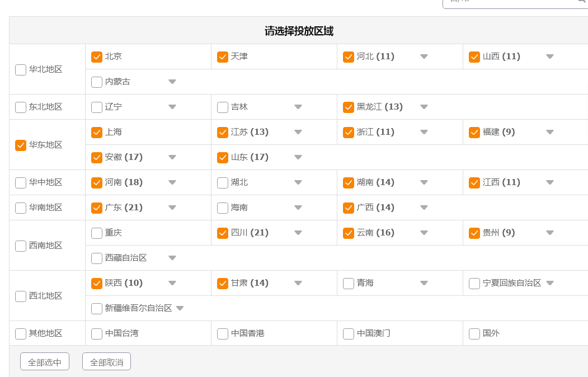Image resolution: width=588 pixels, height=377 pixels.
Task: Click the search magnifier icon
Action: (x=581, y=2)
